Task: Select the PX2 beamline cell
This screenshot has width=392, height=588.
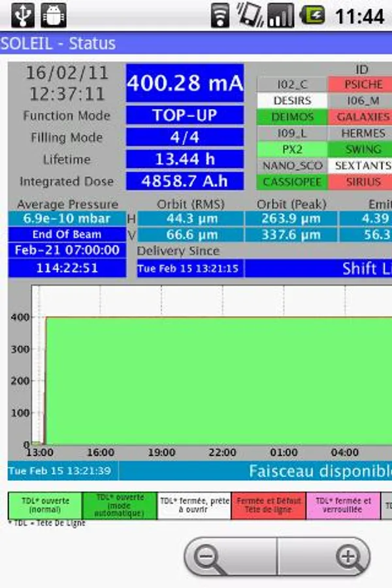Action: 292,149
